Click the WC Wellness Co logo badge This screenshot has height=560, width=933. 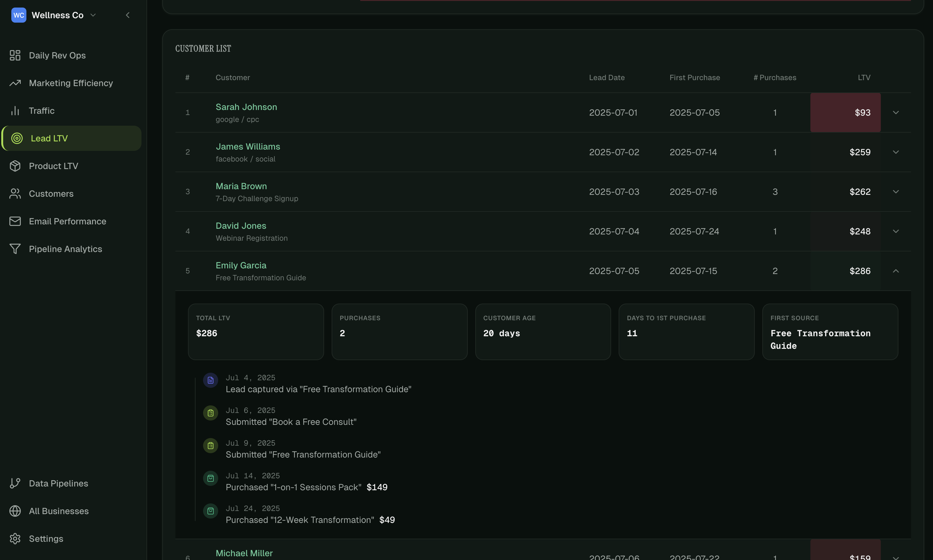19,15
